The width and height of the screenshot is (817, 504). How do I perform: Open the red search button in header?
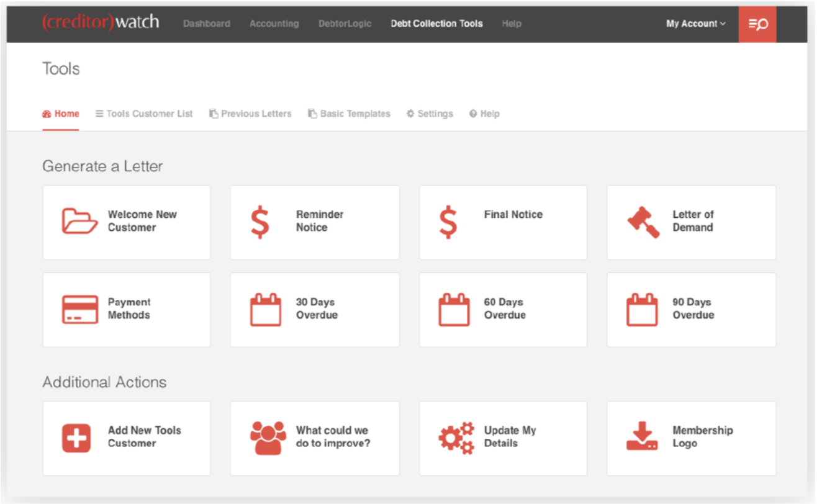click(757, 24)
